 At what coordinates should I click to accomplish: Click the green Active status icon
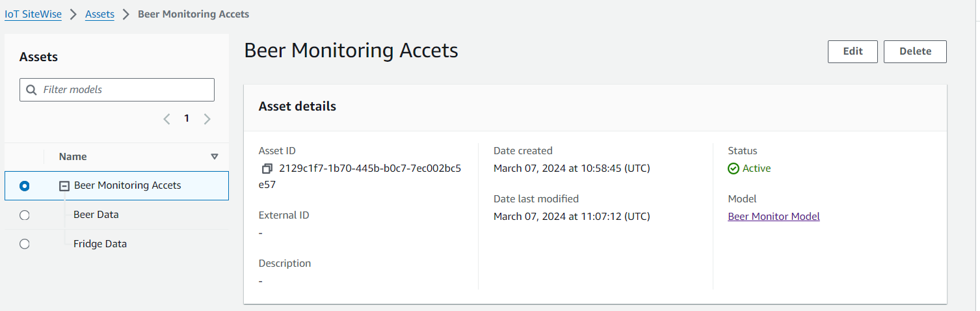734,169
